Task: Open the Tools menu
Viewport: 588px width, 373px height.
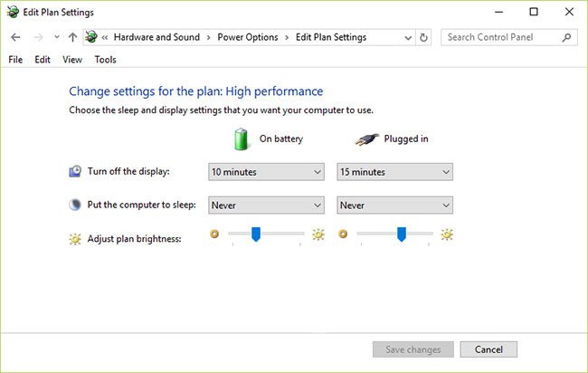Action: 105,60
